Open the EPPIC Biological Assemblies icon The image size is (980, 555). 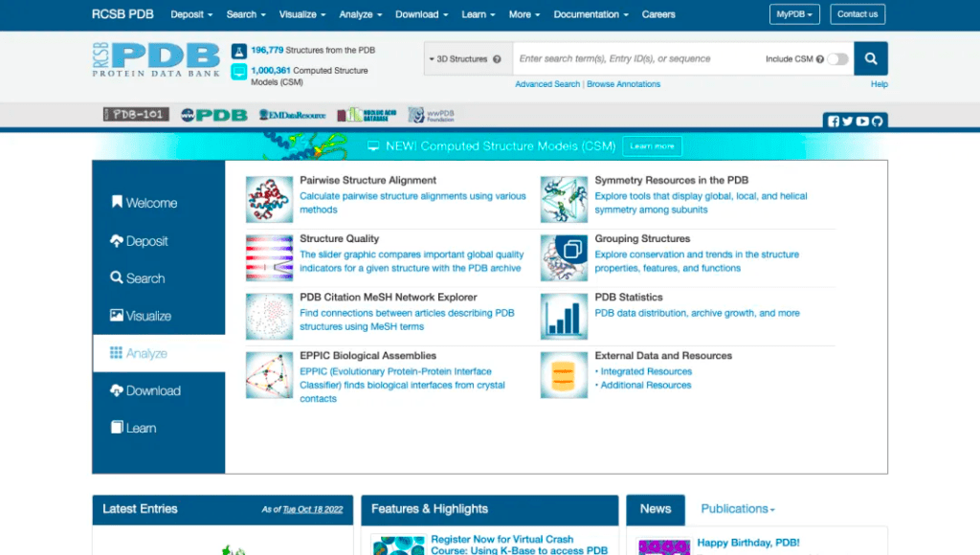[x=269, y=375]
